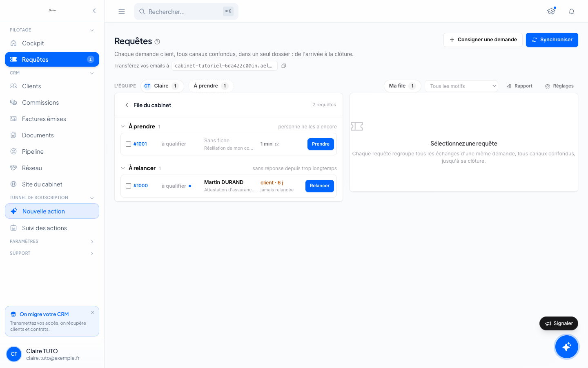
Task: Click the help icon next to Requêtes title
Action: tap(157, 42)
